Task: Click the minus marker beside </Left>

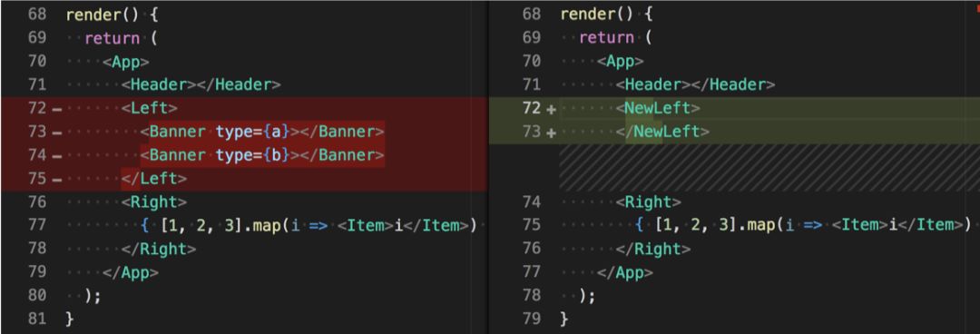Action: [x=57, y=180]
